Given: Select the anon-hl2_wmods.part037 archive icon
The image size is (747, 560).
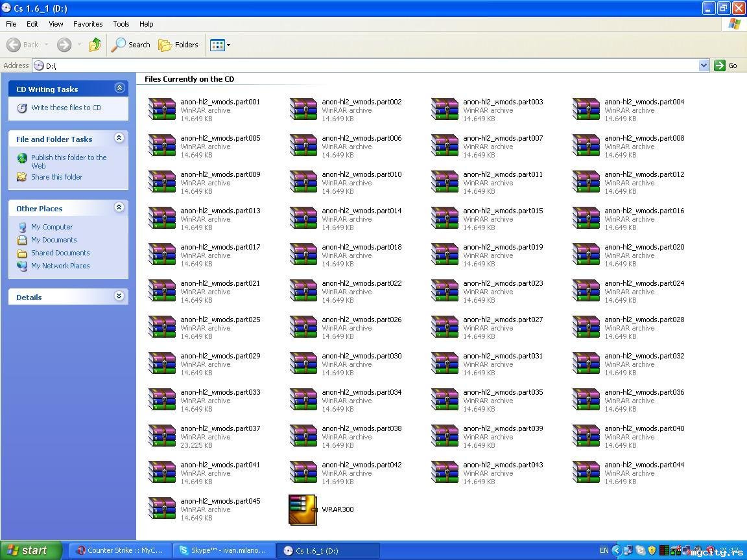Looking at the screenshot, I should click(162, 436).
